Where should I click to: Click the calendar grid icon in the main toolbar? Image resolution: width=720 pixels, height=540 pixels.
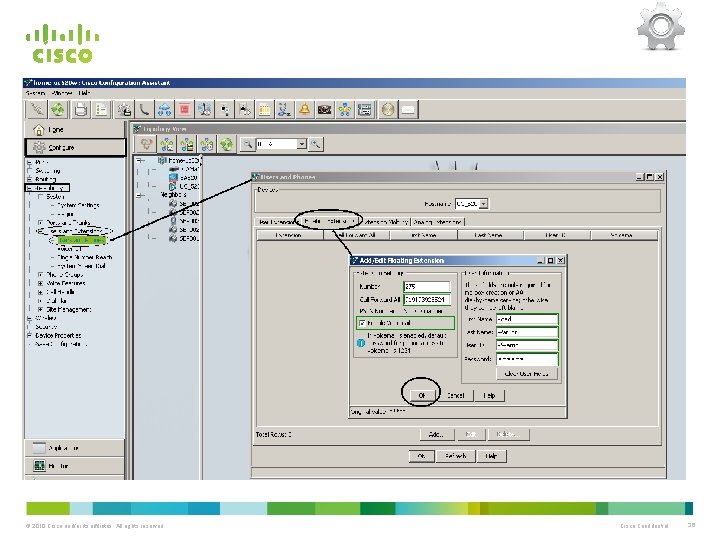(264, 110)
